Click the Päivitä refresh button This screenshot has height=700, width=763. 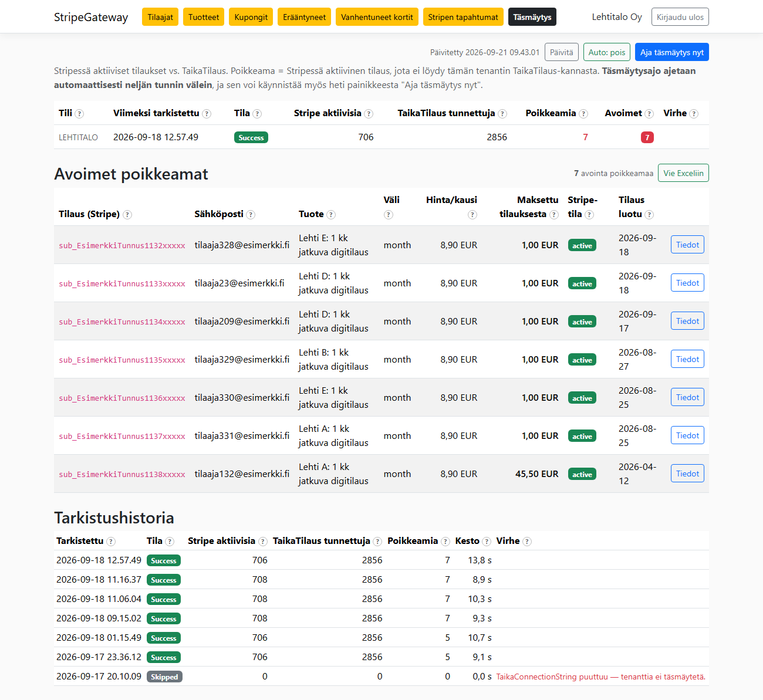click(x=562, y=52)
